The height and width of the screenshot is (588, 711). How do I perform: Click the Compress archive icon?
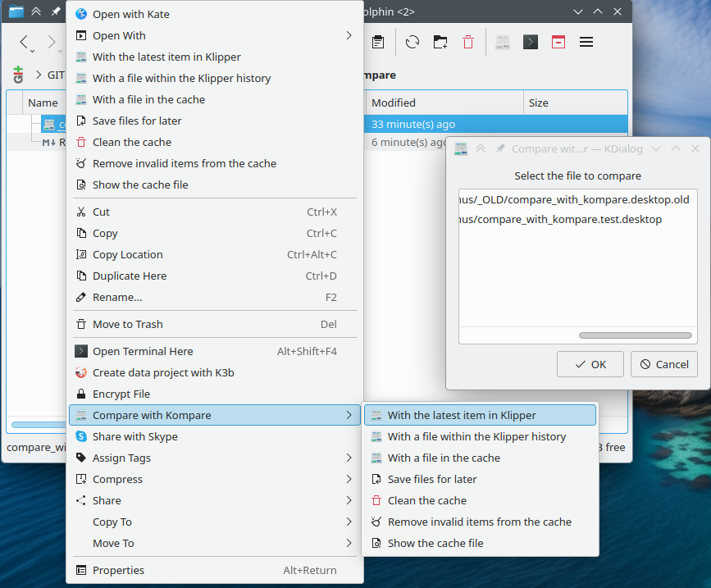pyautogui.click(x=81, y=479)
